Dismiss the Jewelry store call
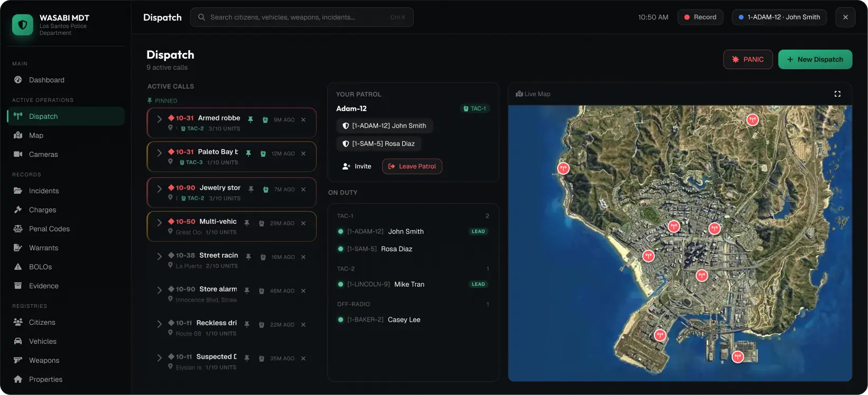 point(303,190)
